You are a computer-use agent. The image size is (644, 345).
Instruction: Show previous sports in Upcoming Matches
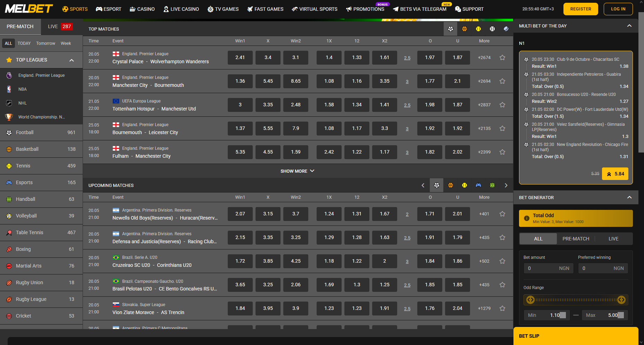point(423,185)
